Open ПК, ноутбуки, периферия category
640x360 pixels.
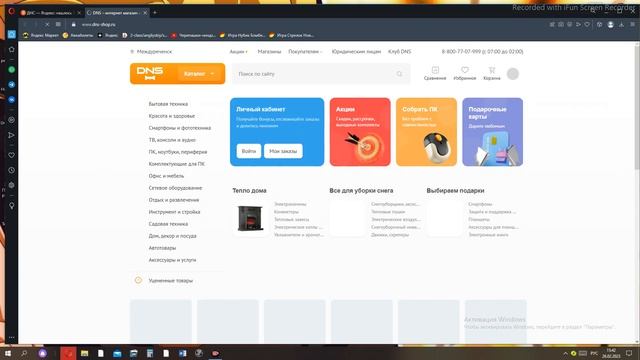178,152
